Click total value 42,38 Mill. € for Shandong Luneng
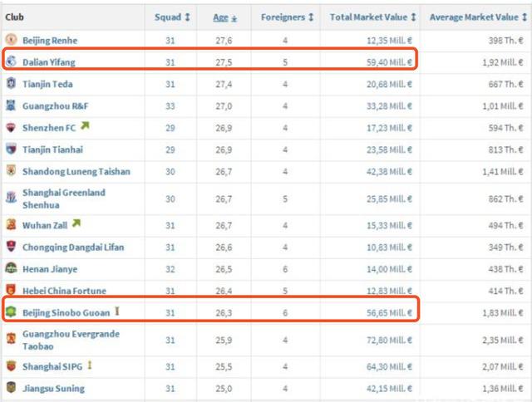The image size is (532, 402). [389, 171]
